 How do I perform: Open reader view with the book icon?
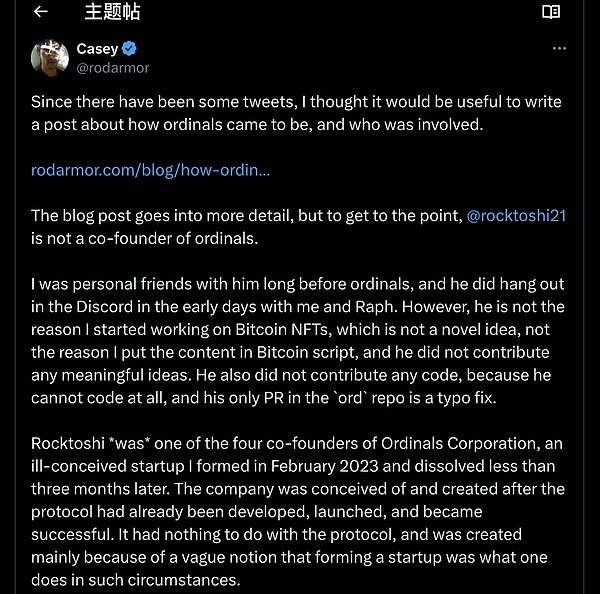point(550,12)
